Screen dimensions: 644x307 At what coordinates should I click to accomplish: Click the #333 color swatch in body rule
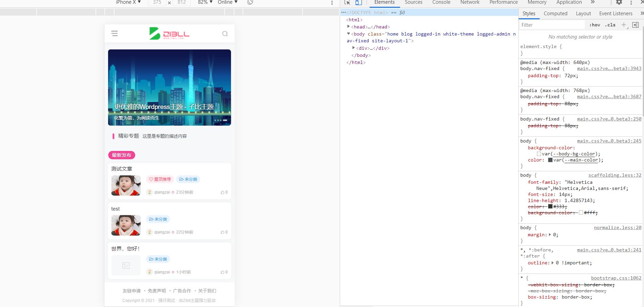coord(550,206)
